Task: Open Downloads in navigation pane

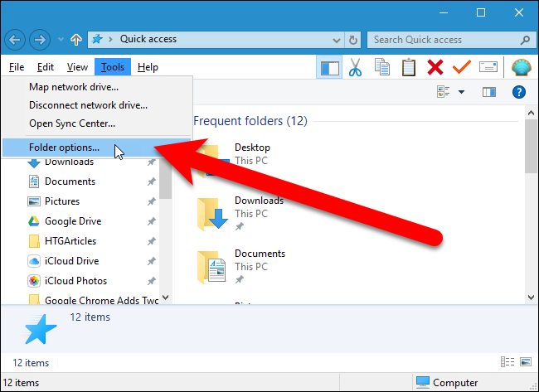Action: [69, 162]
